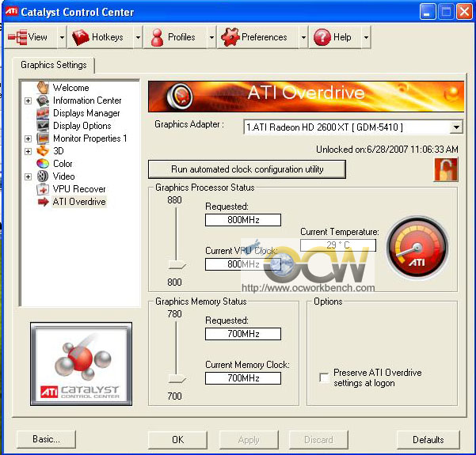Image resolution: width=476 pixels, height=455 pixels.
Task: Click the Overdrive unlock padlock icon
Action: pyautogui.click(x=446, y=170)
